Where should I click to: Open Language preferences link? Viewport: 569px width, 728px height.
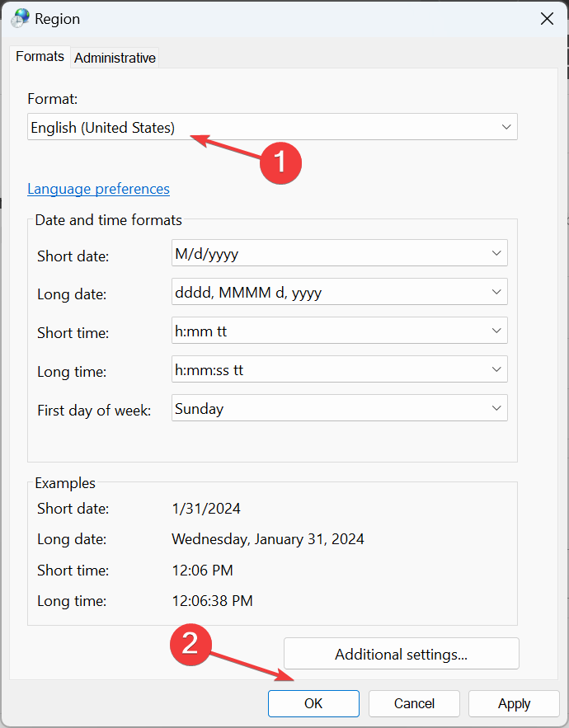click(98, 189)
